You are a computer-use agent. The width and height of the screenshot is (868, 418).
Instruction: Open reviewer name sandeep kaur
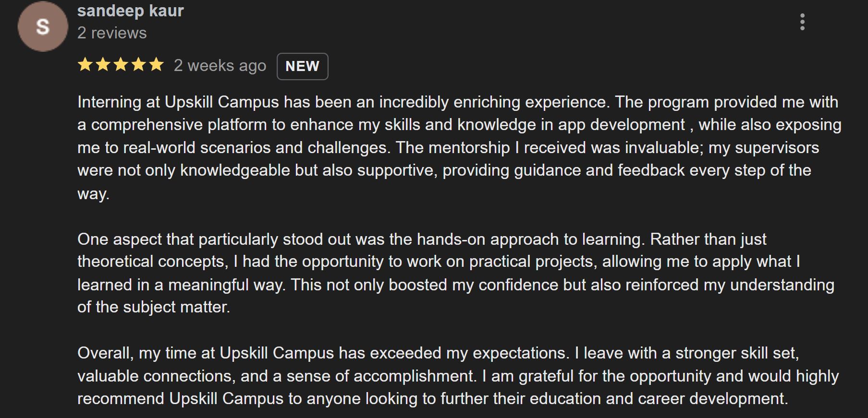131,11
